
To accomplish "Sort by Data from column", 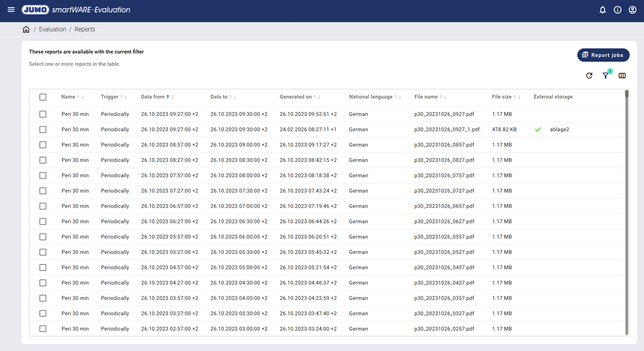I will point(153,97).
